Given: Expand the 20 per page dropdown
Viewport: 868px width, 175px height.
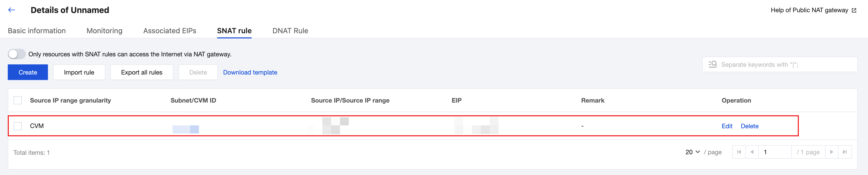Looking at the screenshot, I should click(693, 152).
